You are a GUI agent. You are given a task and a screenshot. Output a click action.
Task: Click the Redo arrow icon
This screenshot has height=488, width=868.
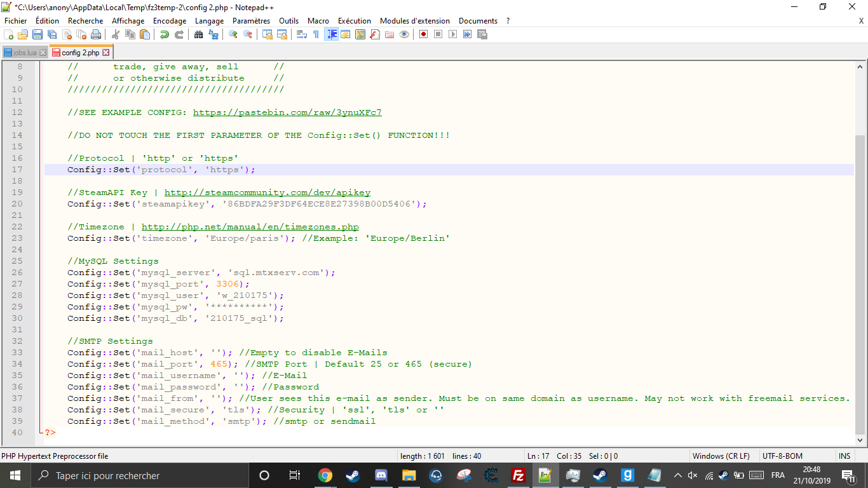179,34
